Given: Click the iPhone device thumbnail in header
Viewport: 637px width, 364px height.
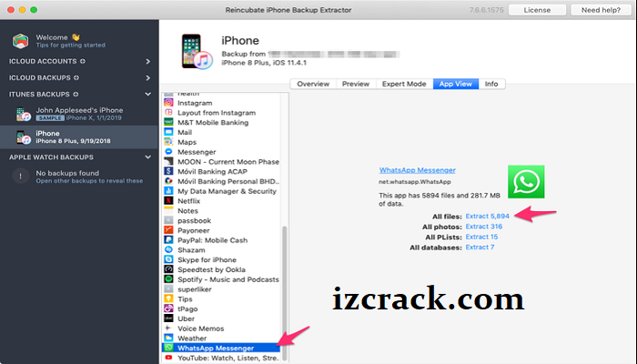Looking at the screenshot, I should click(197, 52).
